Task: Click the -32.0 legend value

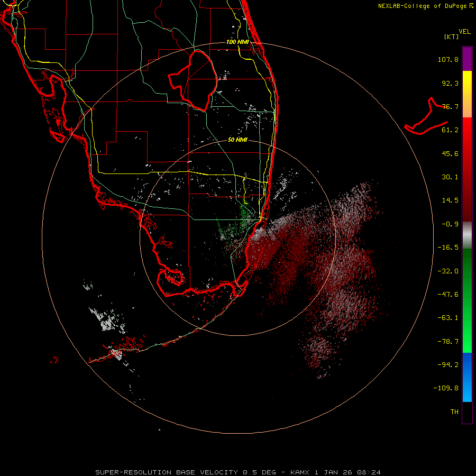Action: pos(448,271)
